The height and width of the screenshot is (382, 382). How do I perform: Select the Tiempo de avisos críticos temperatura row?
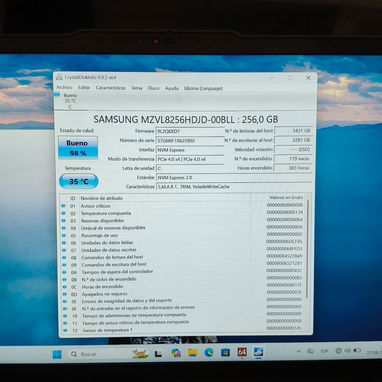pyautogui.click(x=182, y=323)
